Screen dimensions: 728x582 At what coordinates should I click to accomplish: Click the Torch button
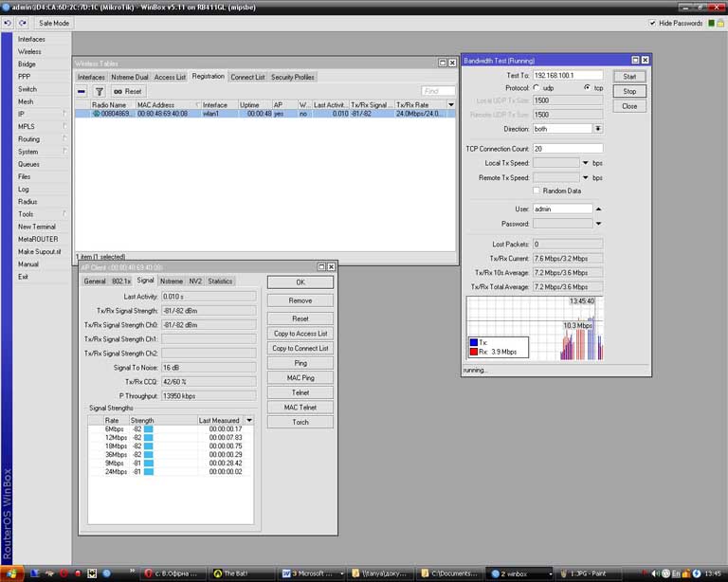coord(300,422)
